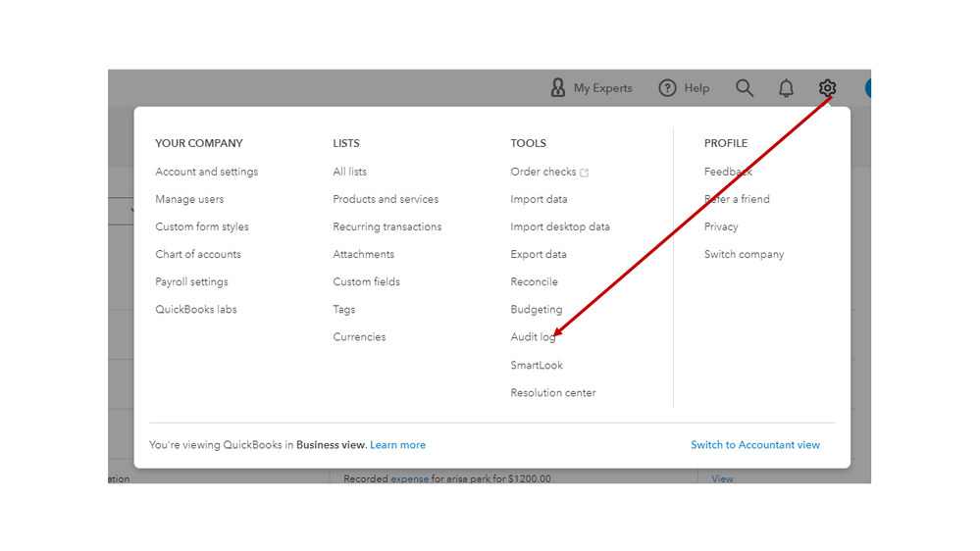The image size is (980, 551).
Task: Click the gear settings icon
Action: point(827,88)
